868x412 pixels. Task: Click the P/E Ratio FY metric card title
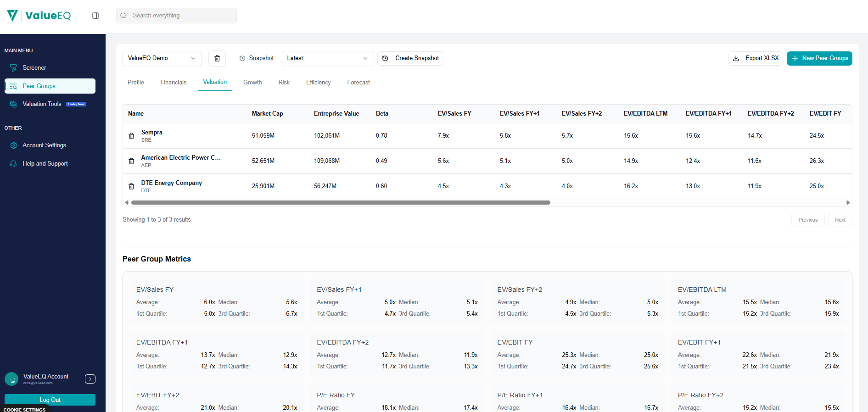[x=336, y=395]
